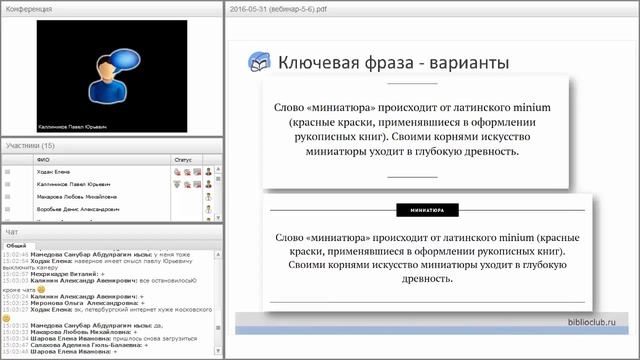640x360 pixels.
Task: Click the user role icon for Макарова Любовь Михайловна
Action: coord(209,197)
